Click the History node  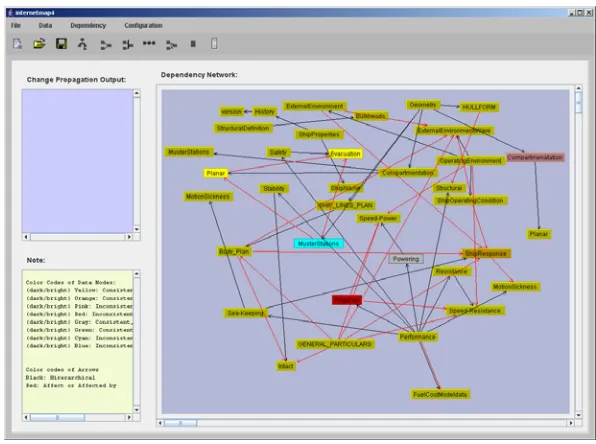click(265, 111)
